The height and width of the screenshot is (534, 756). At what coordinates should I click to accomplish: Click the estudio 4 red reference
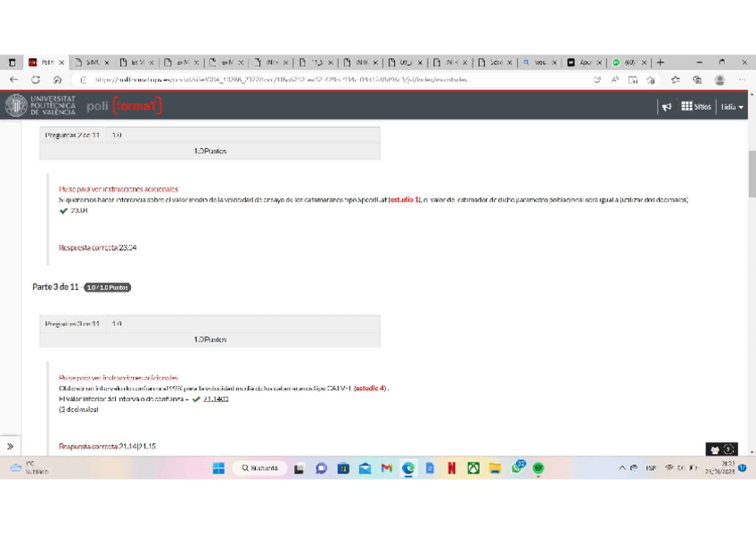[x=370, y=388]
